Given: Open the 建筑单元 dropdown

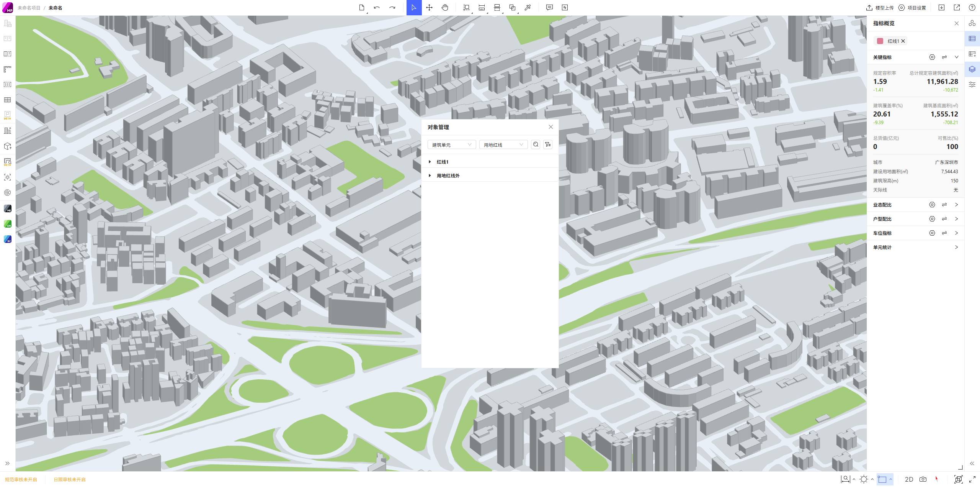Looking at the screenshot, I should pos(451,145).
